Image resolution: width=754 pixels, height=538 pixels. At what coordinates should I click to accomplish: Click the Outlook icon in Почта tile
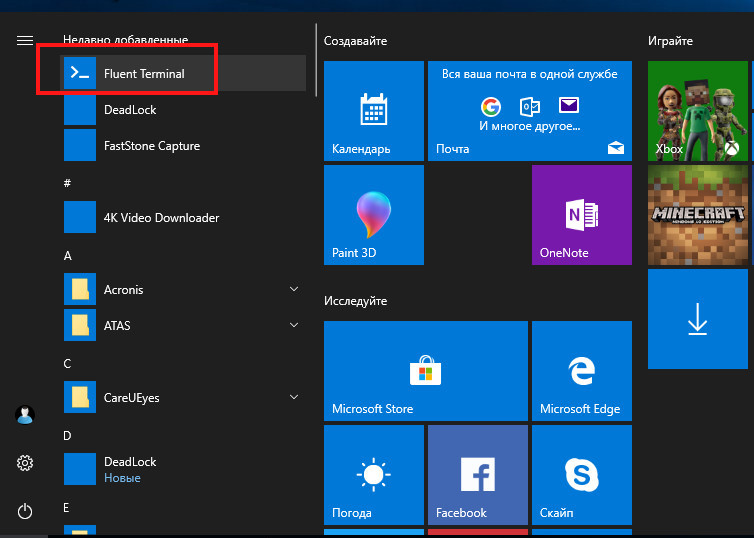(x=529, y=106)
